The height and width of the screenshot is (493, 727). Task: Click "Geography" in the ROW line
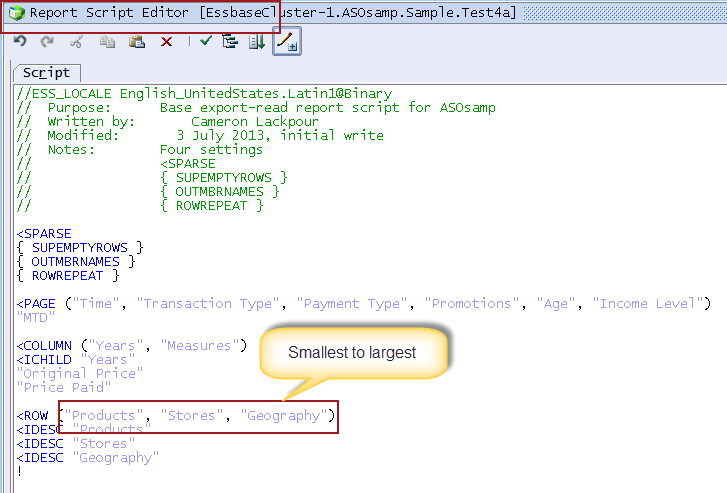pos(284,416)
